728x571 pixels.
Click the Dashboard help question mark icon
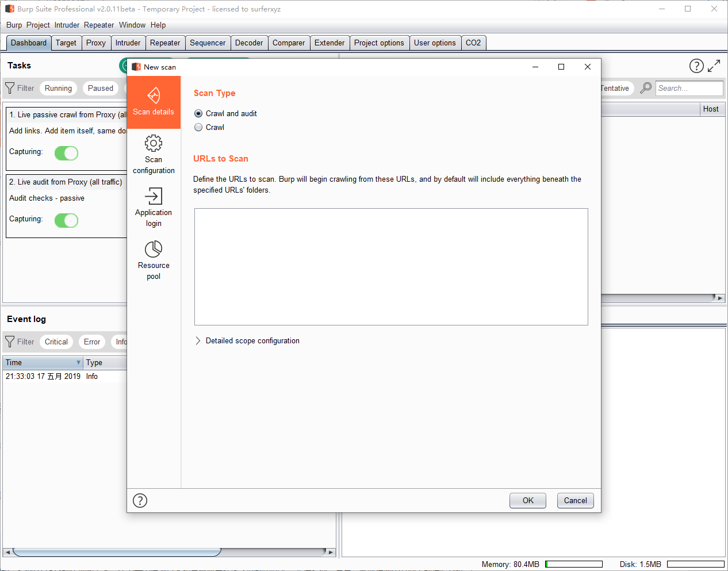pos(696,66)
